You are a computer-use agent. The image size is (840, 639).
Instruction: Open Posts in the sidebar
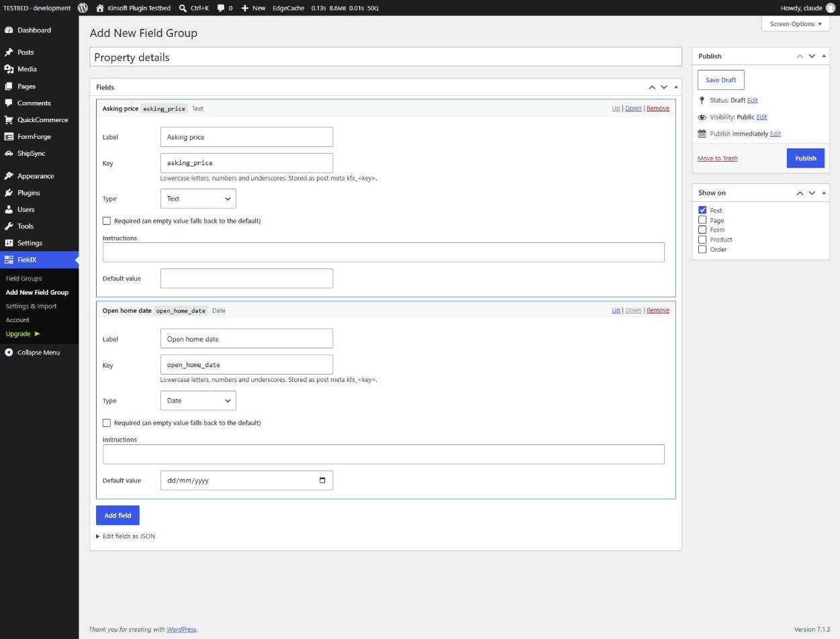tap(39, 52)
